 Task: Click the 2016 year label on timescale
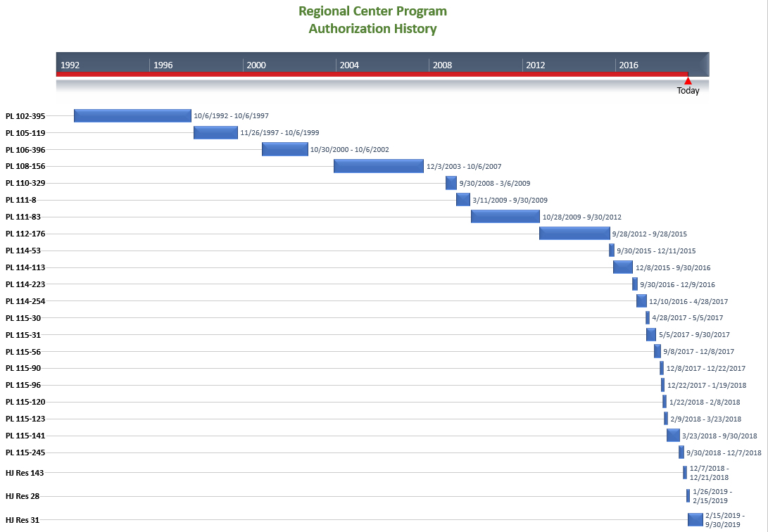coord(628,65)
